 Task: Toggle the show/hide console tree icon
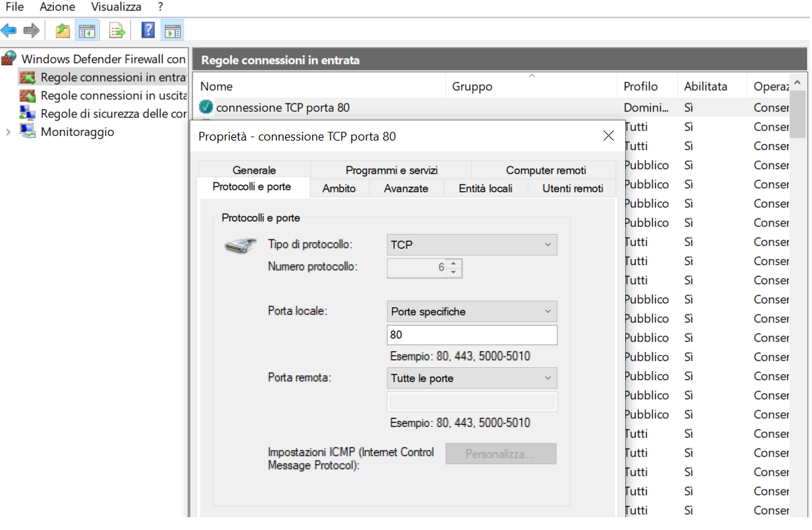(87, 30)
